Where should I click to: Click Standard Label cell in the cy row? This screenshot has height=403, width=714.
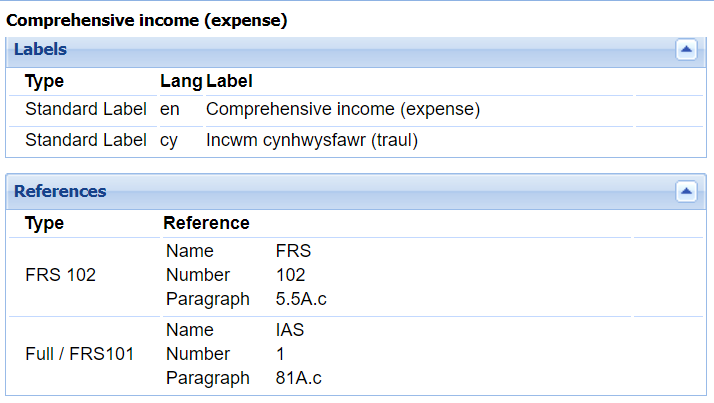point(86,140)
